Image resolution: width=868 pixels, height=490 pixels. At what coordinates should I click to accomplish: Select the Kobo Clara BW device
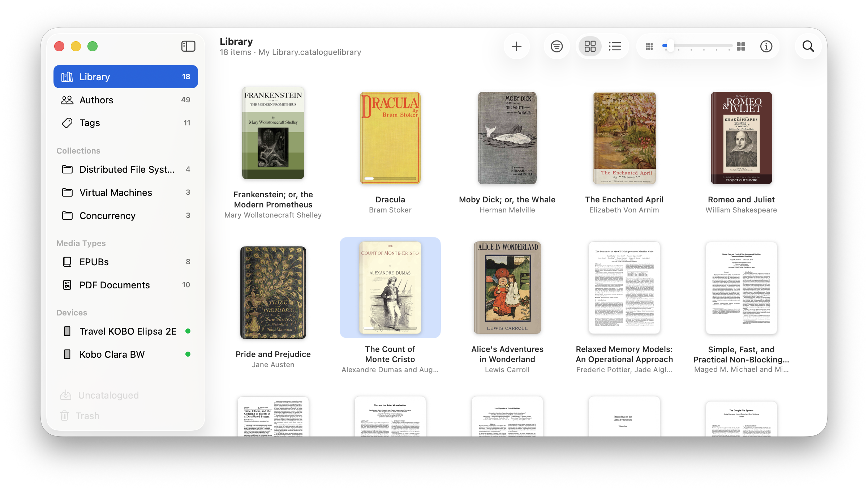pos(126,354)
